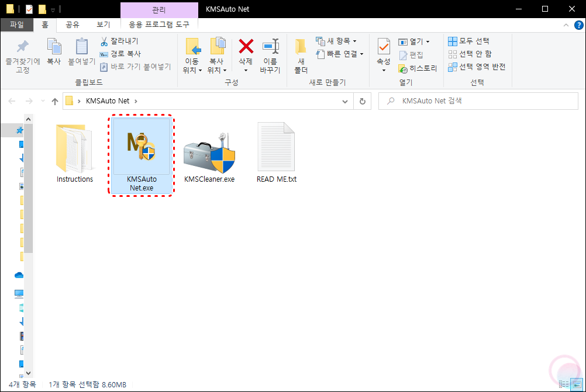This screenshot has width=586, height=392.
Task: Click new folder icon in title bar toolbar
Action: pyautogui.click(x=42, y=9)
